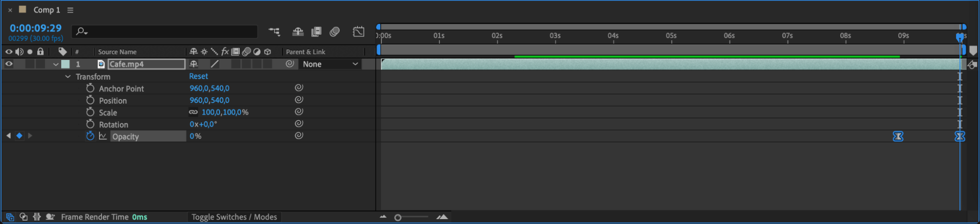Expand or collapse In/Out/Duration panes
Screen dimensions: 980x224
point(37,217)
